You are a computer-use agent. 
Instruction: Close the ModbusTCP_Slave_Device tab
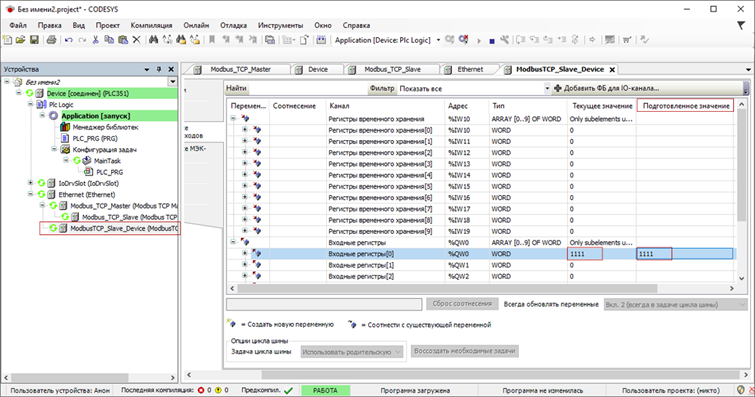612,70
